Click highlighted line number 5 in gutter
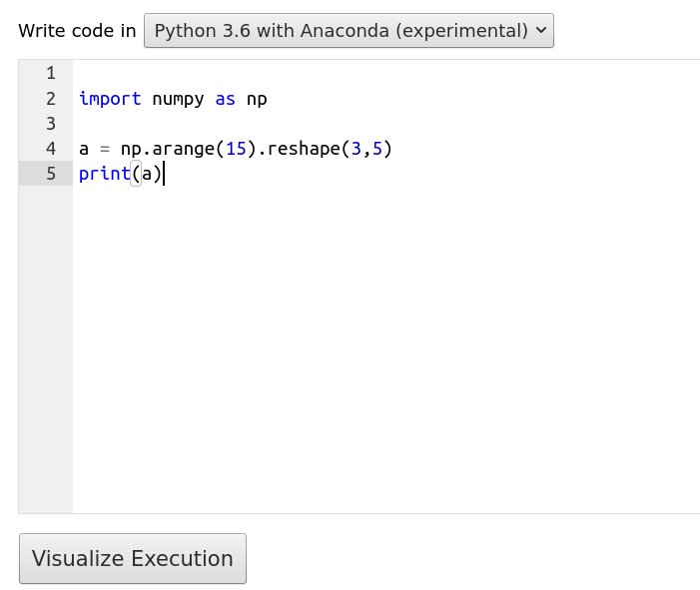700x590 pixels. (x=50, y=174)
